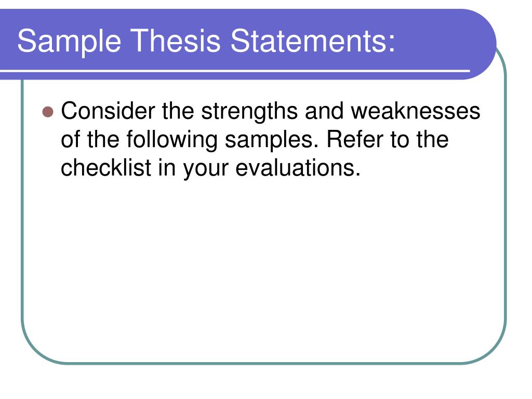Click the word 'following' in the second line
Viewport: 532px width, 399px height.
pyautogui.click(x=171, y=140)
